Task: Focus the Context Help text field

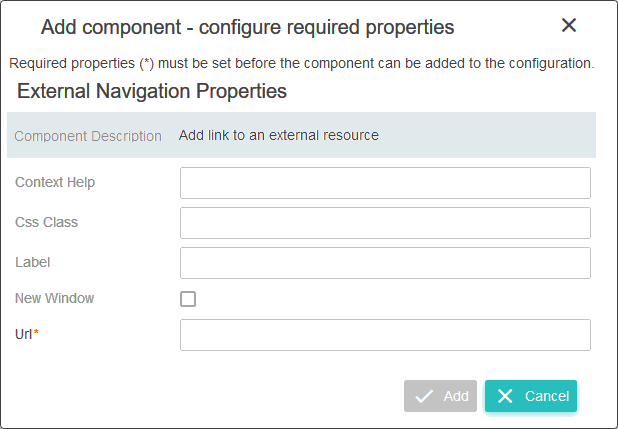Action: pos(385,183)
